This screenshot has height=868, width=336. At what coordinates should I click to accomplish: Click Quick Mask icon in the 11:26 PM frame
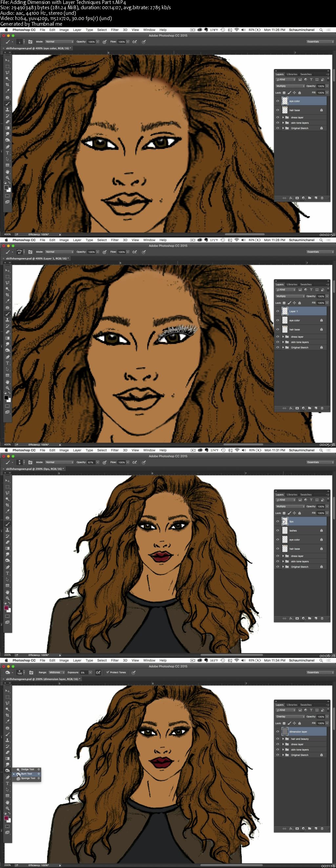(7, 196)
